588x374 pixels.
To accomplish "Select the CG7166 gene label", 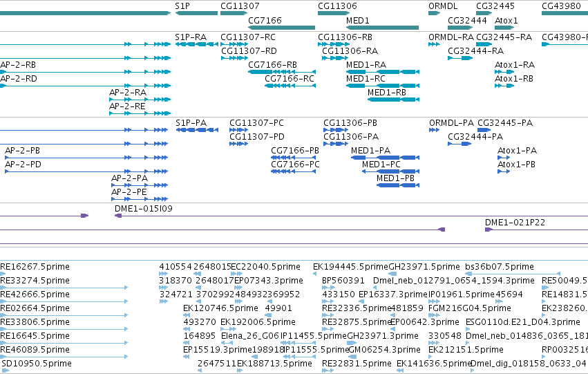I will pyautogui.click(x=265, y=20).
